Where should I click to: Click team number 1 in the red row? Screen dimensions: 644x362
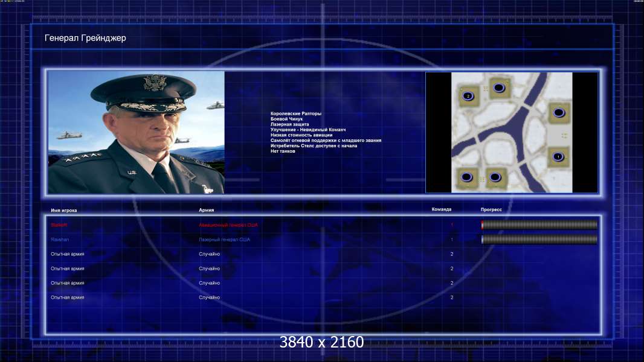pyautogui.click(x=452, y=225)
